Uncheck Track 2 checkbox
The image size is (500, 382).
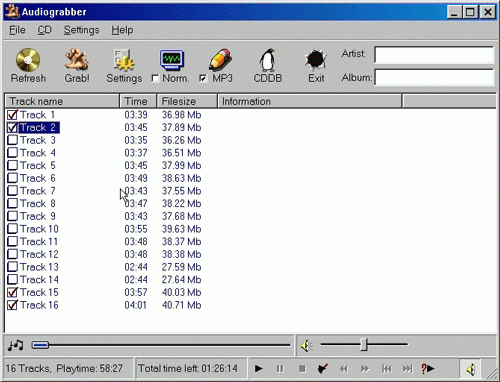coord(12,128)
